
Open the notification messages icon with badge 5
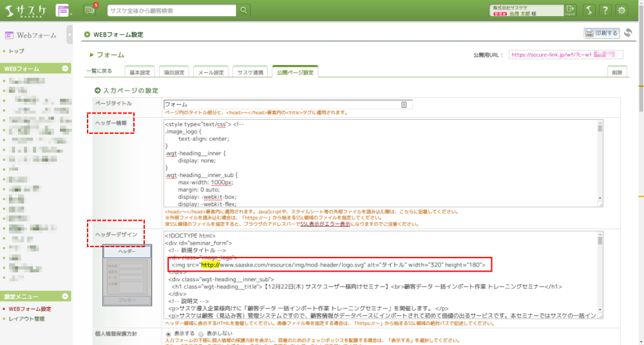pos(89,10)
